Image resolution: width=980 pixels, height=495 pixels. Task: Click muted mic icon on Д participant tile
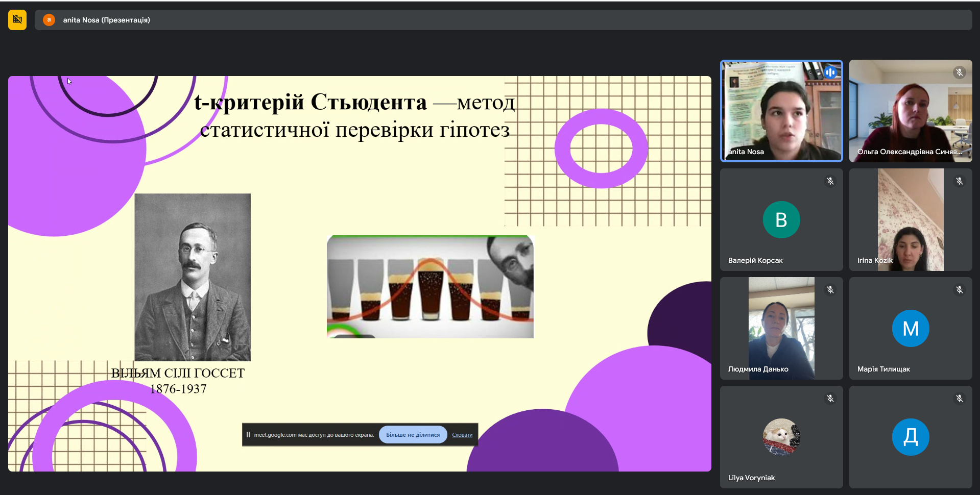pyautogui.click(x=960, y=399)
